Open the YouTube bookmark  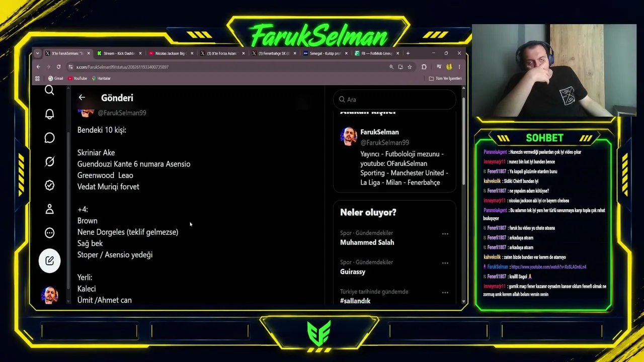77,78
